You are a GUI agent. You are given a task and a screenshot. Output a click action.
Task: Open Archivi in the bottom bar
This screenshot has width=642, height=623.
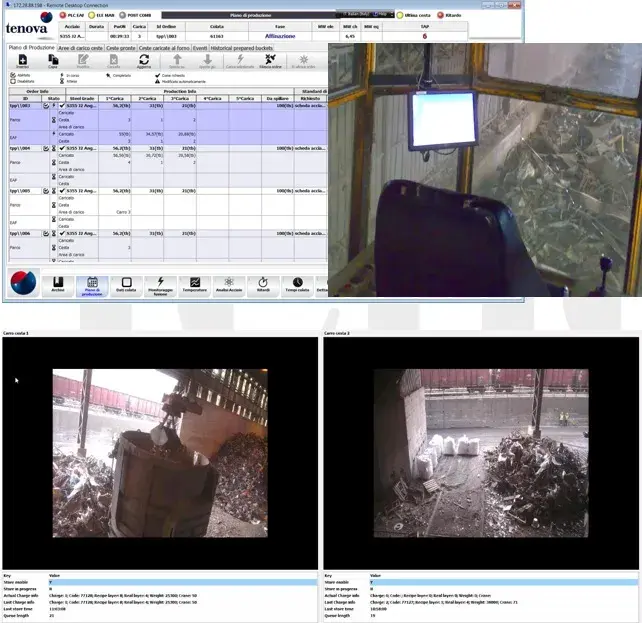click(x=58, y=285)
